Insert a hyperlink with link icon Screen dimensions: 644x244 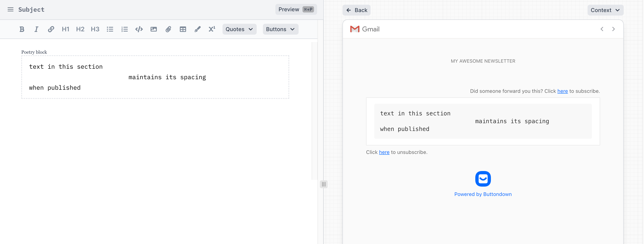pyautogui.click(x=51, y=29)
